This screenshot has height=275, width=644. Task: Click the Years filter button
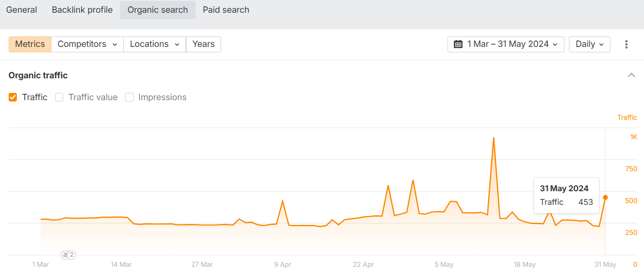[x=203, y=44]
